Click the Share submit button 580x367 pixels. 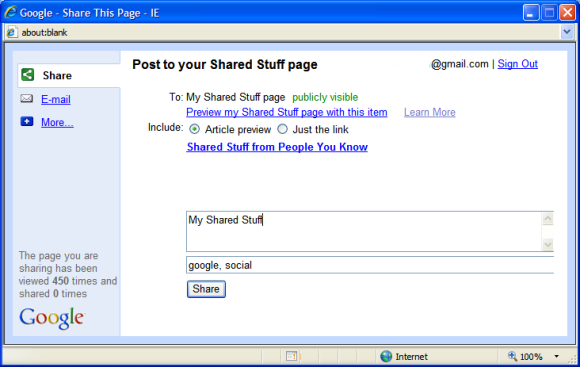click(206, 289)
